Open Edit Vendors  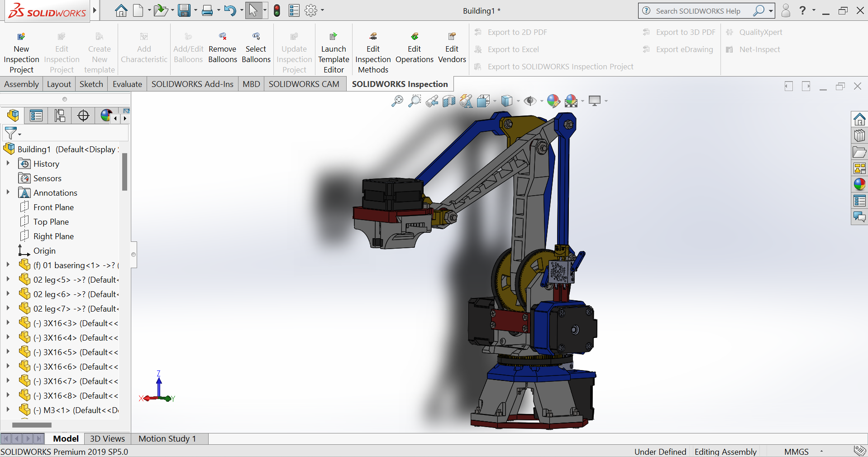click(452, 48)
